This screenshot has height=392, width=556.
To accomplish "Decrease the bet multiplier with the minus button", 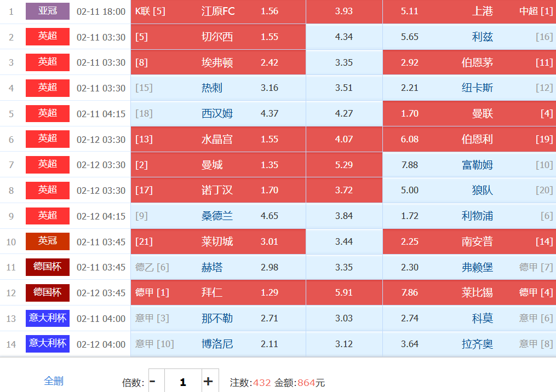I will [x=153, y=382].
